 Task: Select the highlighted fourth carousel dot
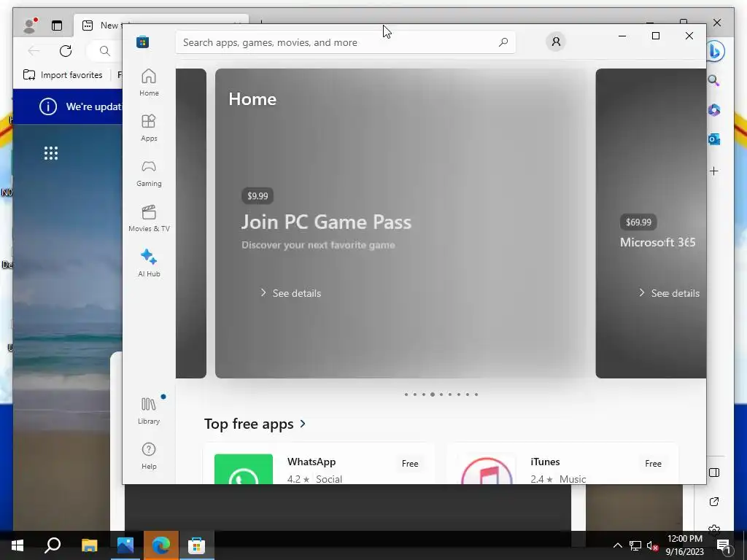click(432, 394)
